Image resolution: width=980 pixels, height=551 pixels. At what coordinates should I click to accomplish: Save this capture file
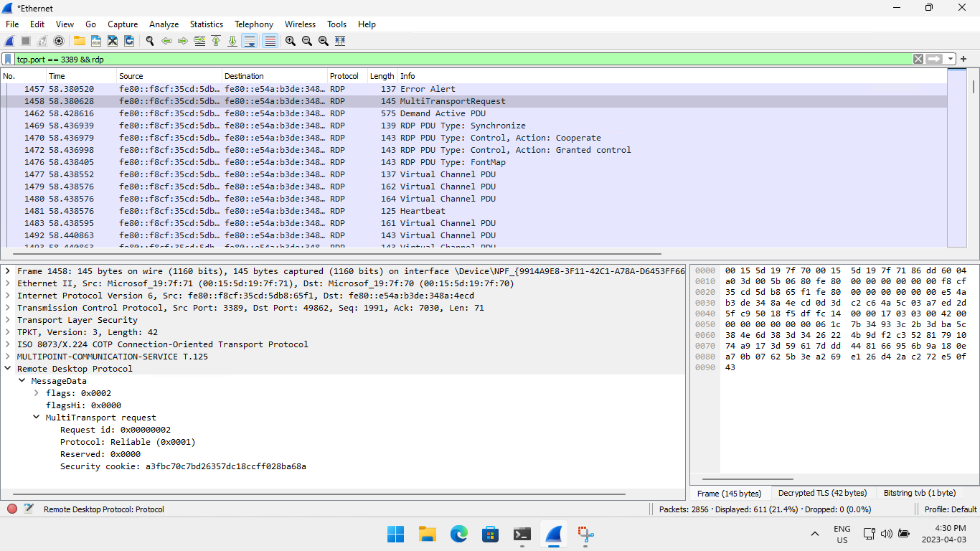[95, 41]
